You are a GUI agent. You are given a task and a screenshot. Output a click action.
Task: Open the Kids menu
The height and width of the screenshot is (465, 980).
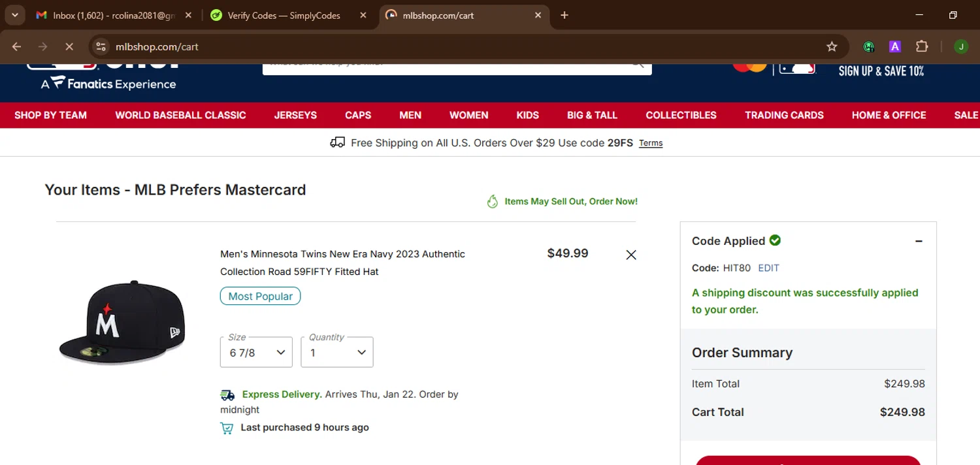528,115
